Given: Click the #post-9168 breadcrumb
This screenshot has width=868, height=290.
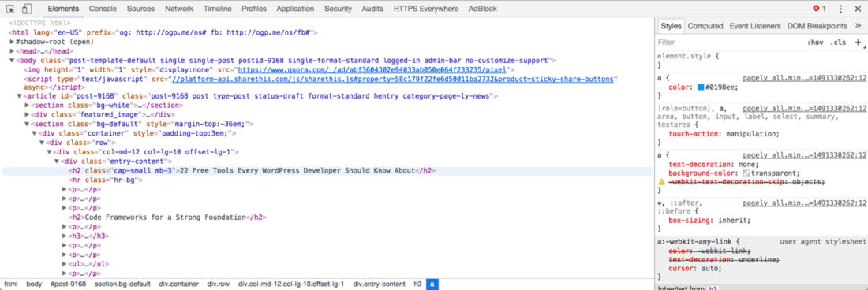Looking at the screenshot, I should 68,284.
